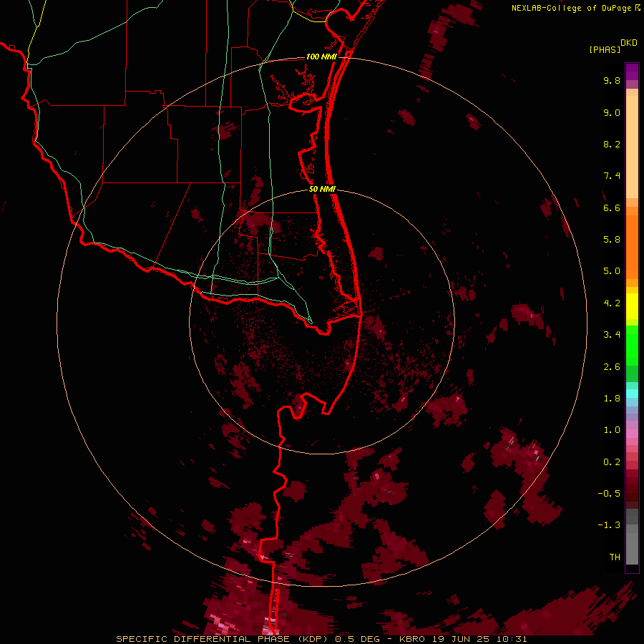644x644 pixels.
Task: Click the -0.5 value on the scale
Action: click(x=609, y=494)
